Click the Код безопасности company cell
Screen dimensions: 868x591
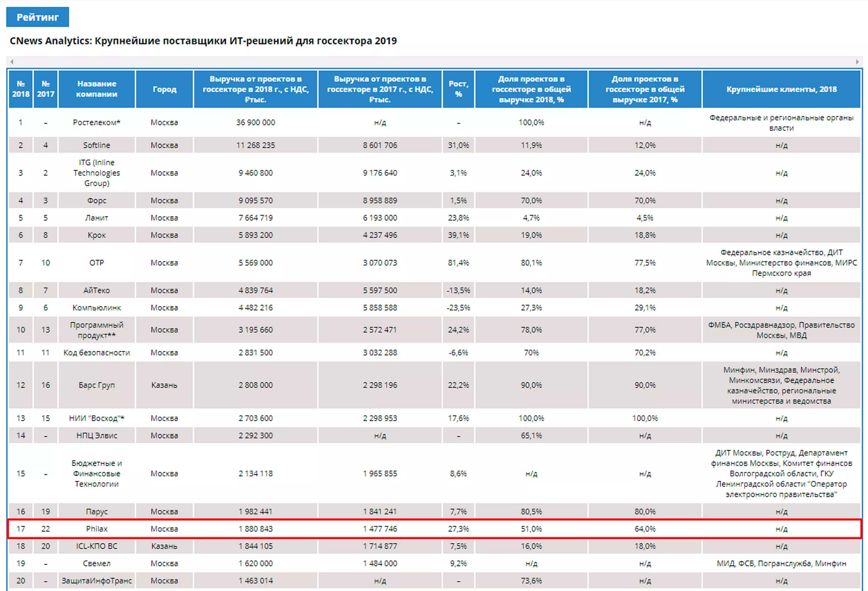[x=97, y=352]
